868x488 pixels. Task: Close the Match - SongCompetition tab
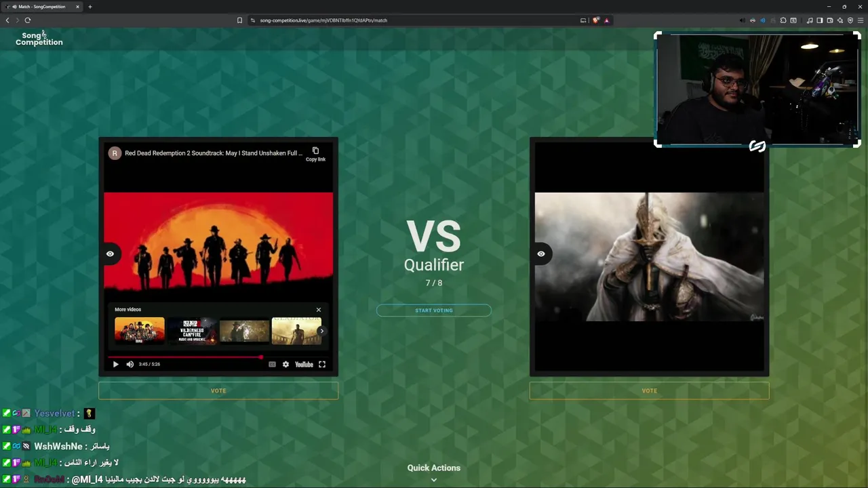click(77, 7)
